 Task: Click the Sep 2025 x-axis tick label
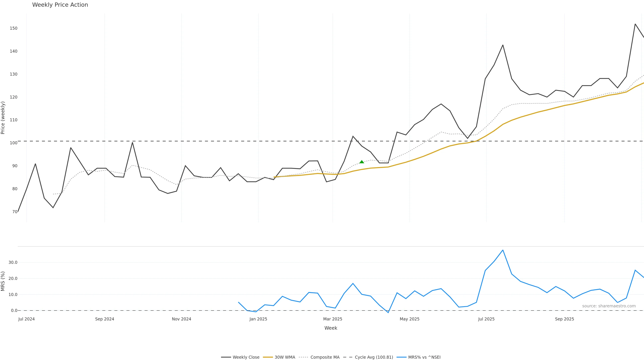(x=565, y=319)
